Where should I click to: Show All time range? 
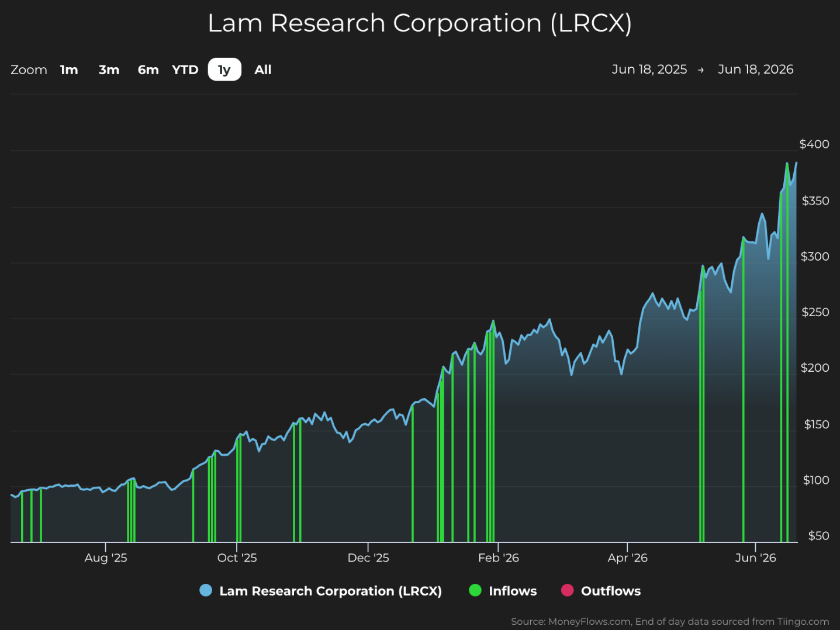point(263,70)
